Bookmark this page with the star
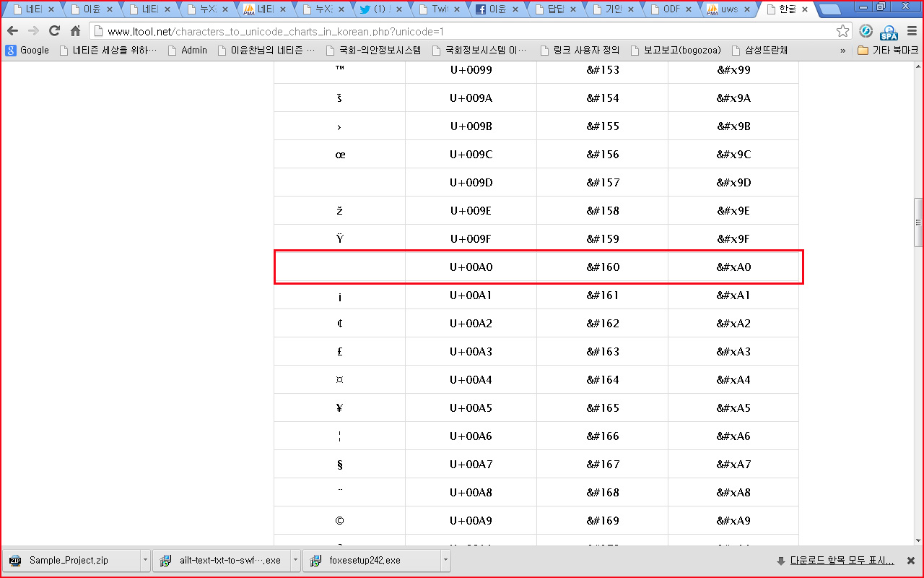This screenshot has width=924, height=578. click(842, 31)
